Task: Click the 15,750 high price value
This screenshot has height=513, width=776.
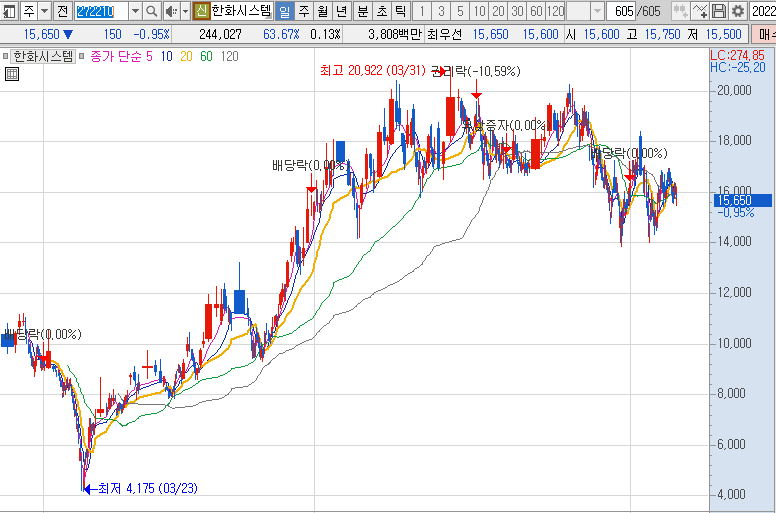Action: [x=662, y=34]
